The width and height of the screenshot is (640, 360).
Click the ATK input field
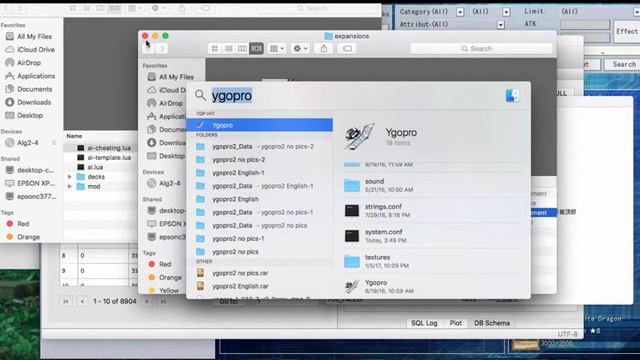point(585,24)
